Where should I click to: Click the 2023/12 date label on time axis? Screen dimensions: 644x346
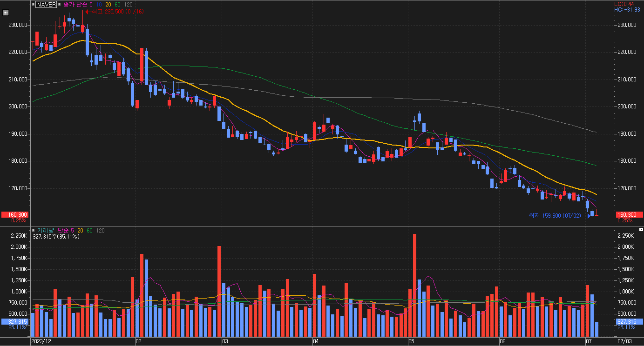click(41, 341)
